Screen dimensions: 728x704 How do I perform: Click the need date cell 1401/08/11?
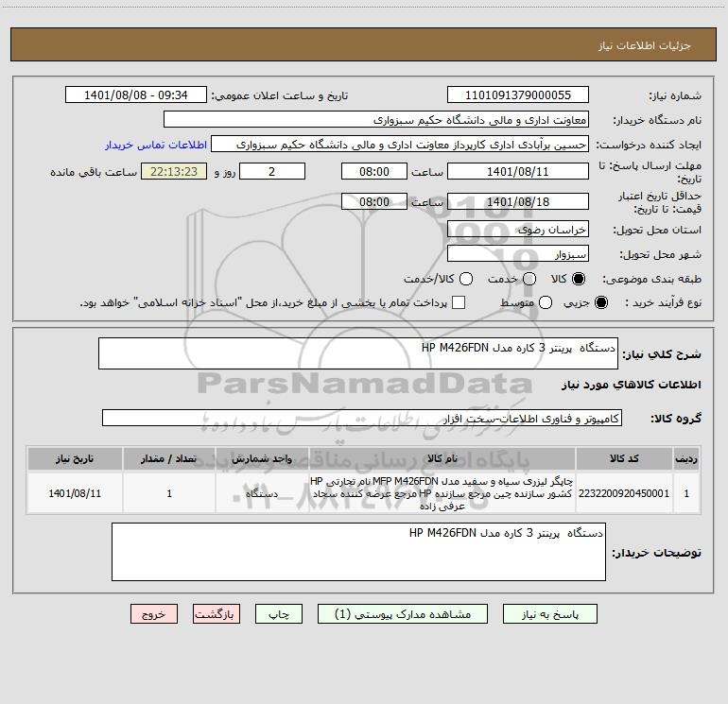[x=75, y=493]
